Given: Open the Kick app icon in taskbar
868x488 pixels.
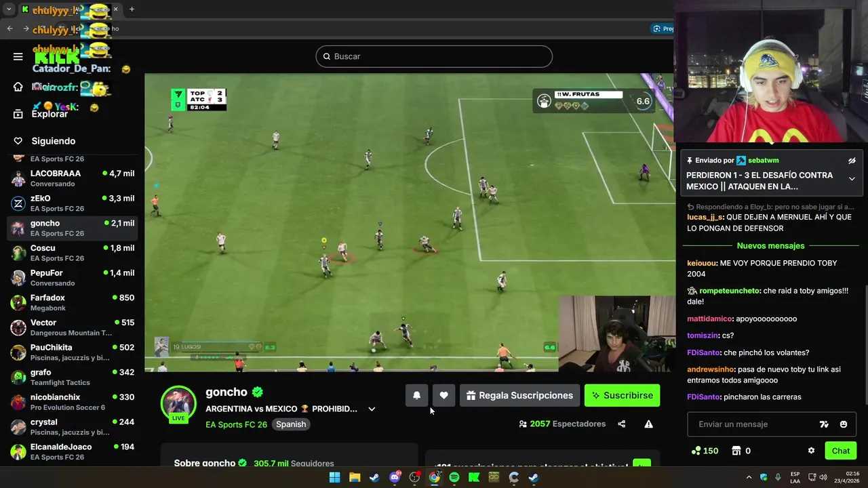Looking at the screenshot, I should click(x=474, y=477).
